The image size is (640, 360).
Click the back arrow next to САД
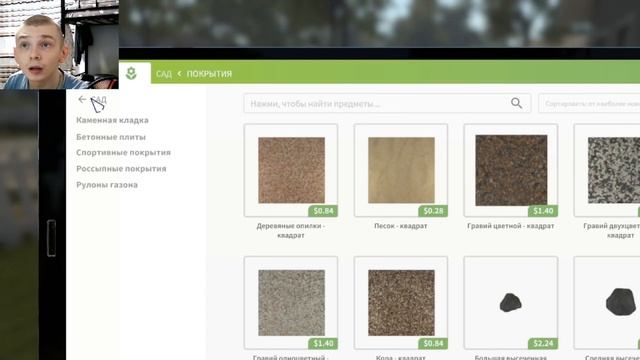point(82,99)
